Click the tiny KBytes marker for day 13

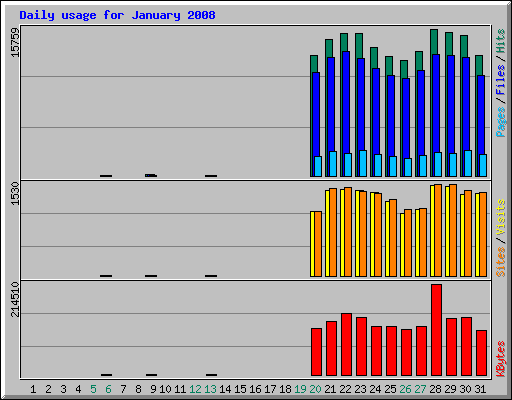pos(211,375)
